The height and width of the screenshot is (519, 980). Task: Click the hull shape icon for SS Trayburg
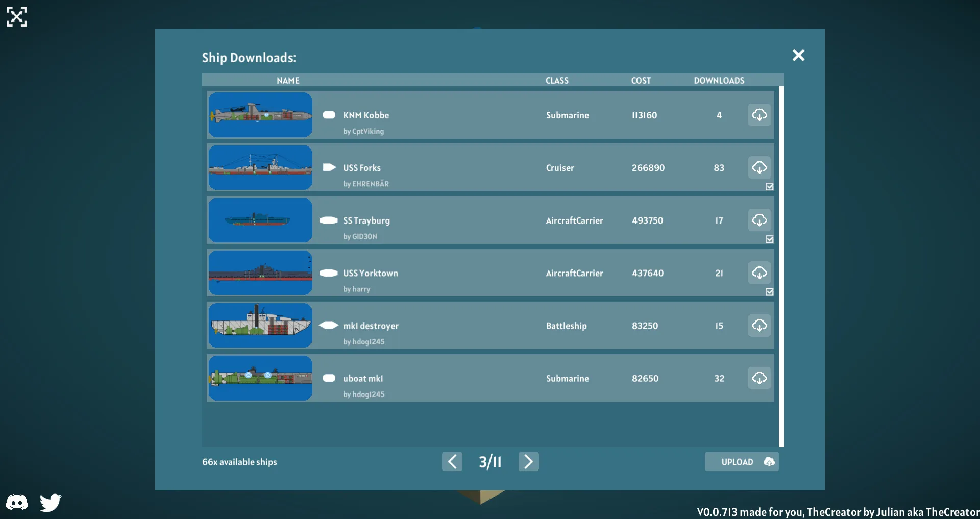tap(329, 220)
